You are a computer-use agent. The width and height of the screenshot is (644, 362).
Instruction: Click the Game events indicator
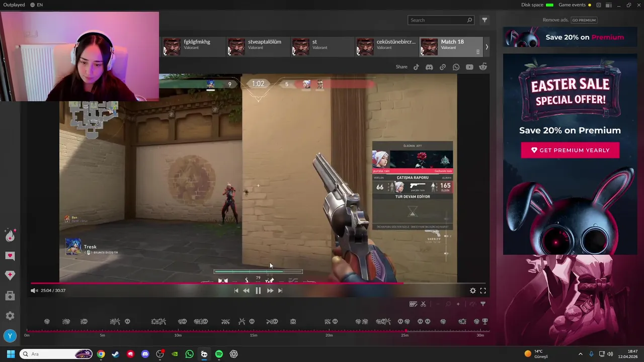coord(575,5)
